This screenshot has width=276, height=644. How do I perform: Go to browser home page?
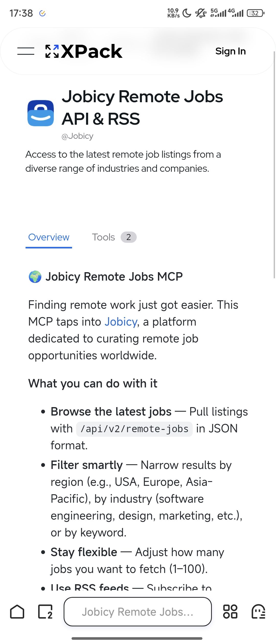tap(17, 612)
